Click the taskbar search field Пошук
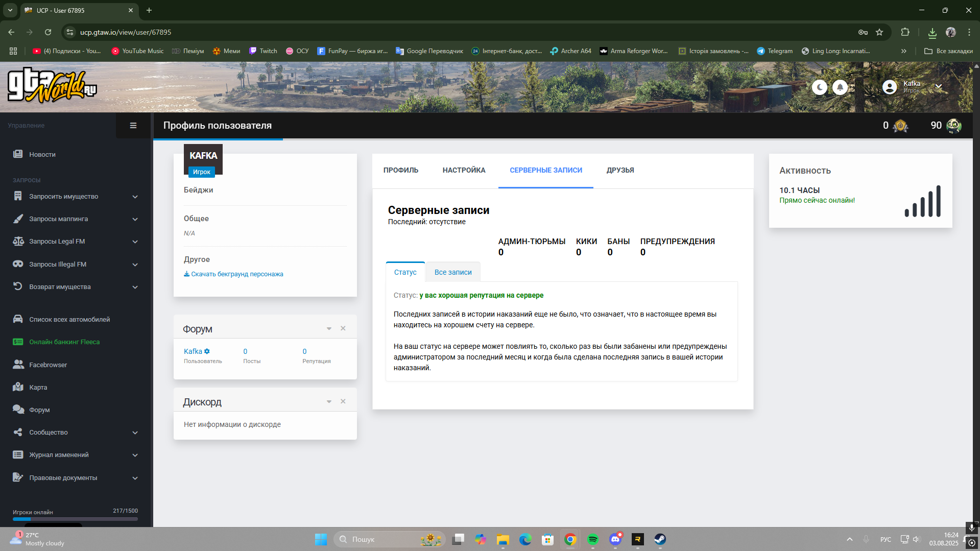The width and height of the screenshot is (980, 551). click(x=390, y=539)
